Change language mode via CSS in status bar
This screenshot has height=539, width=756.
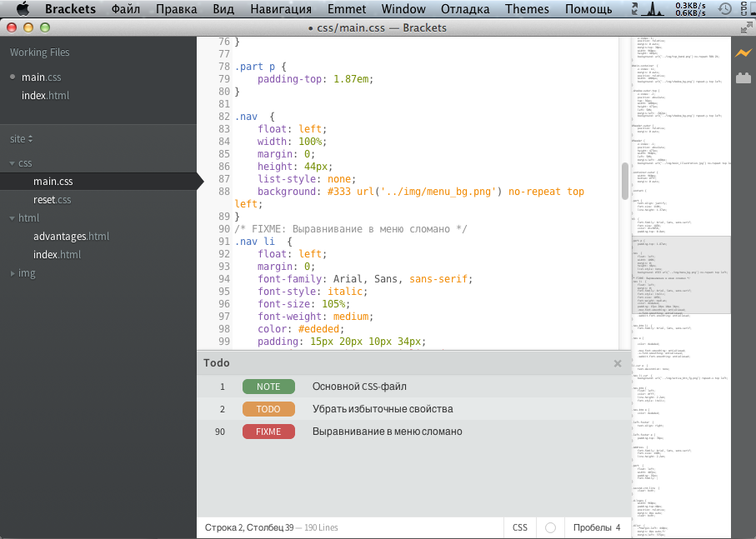pyautogui.click(x=519, y=527)
